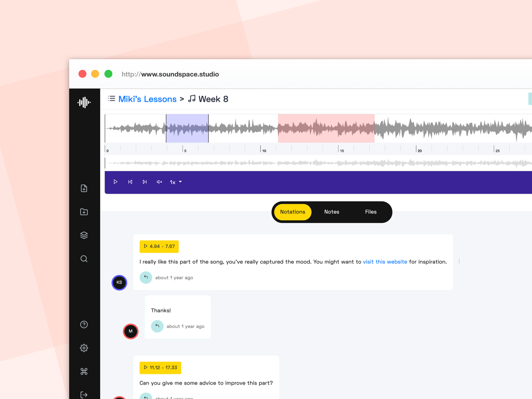Expand the 1x playback speed dropdown

coord(176,182)
